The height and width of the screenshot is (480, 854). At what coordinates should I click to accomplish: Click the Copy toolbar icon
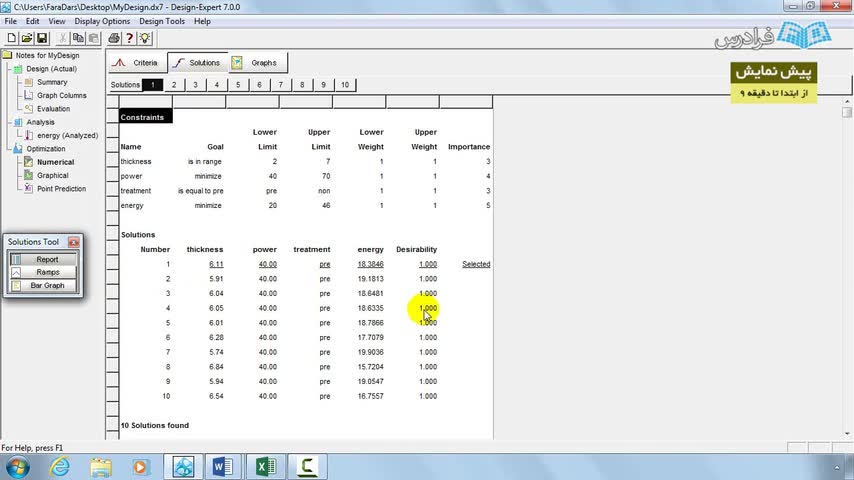click(78, 38)
